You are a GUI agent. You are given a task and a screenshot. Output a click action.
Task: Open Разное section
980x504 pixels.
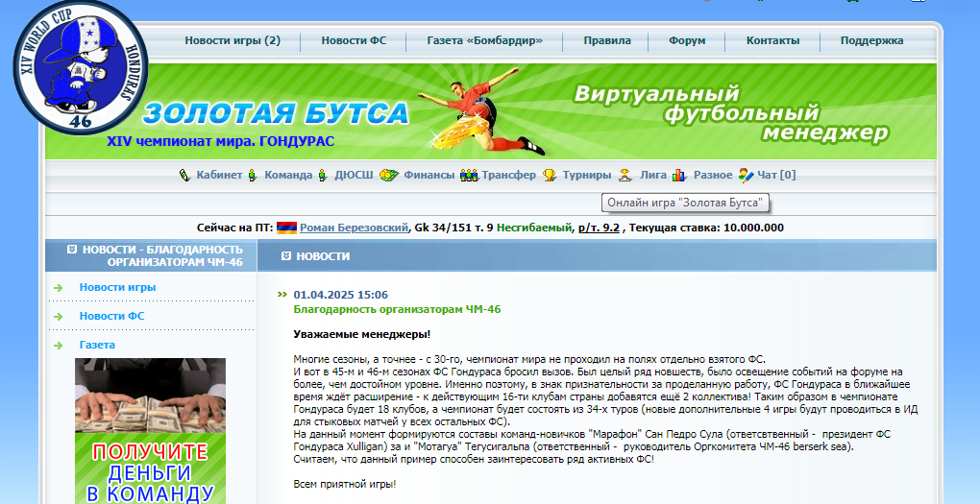[x=713, y=175]
